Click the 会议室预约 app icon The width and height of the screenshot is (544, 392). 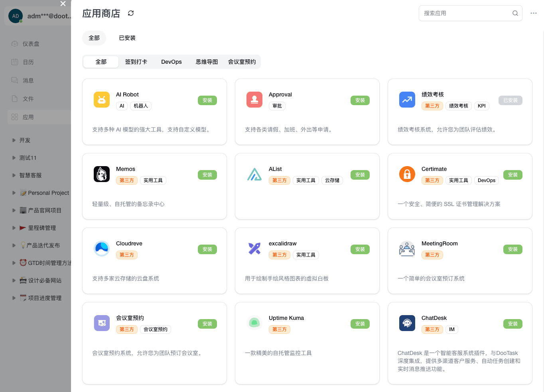tap(102, 323)
